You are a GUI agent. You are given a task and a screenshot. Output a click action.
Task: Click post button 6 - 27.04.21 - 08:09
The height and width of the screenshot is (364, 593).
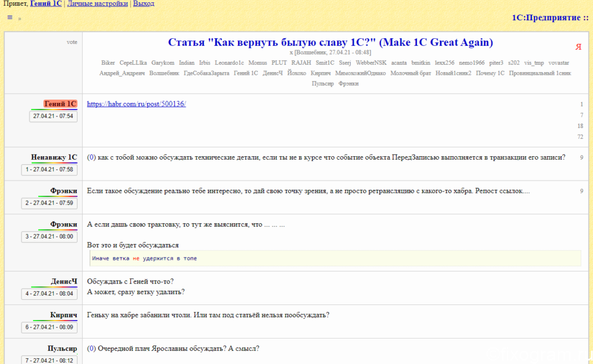click(50, 328)
